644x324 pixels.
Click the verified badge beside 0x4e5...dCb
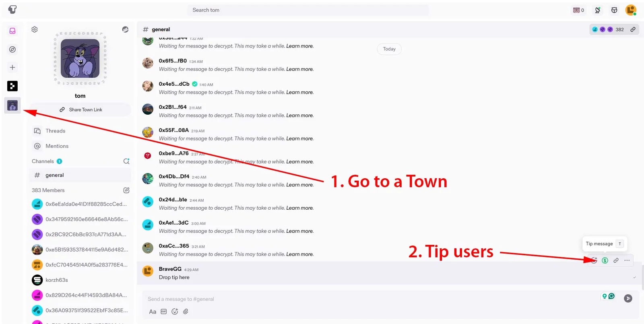tap(195, 84)
